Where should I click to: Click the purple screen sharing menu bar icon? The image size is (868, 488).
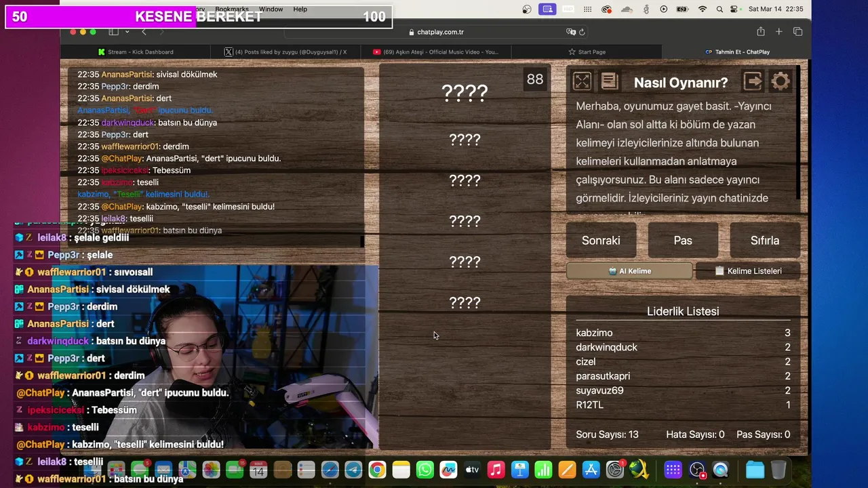coord(547,9)
